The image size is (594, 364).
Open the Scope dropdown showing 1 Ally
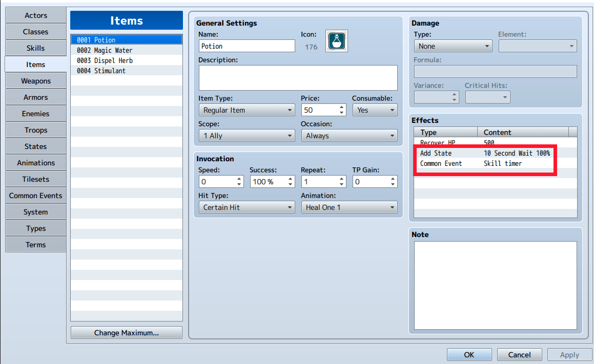[x=247, y=135]
